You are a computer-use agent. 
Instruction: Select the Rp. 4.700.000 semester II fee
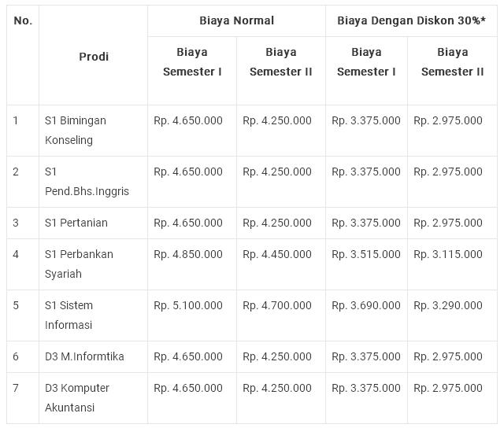[277, 305]
